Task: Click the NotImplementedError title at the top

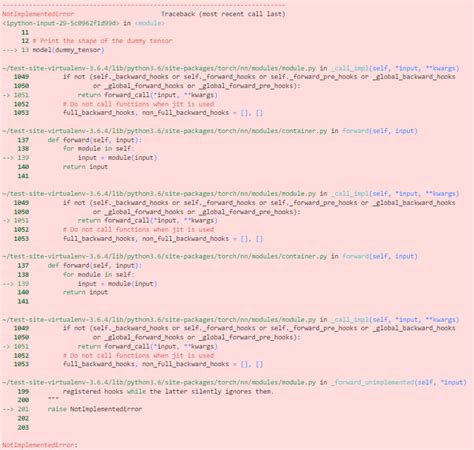Action: coord(38,14)
